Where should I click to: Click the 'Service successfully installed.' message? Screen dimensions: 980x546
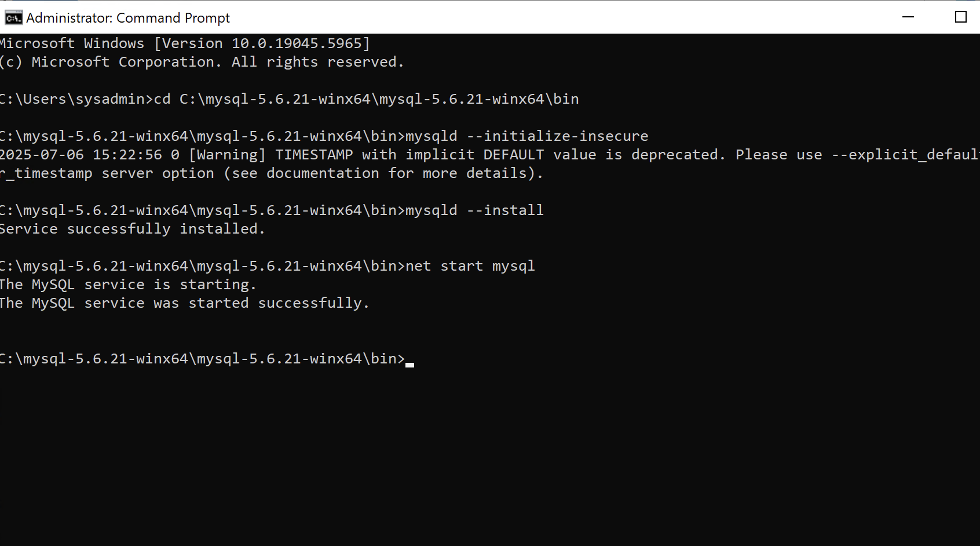point(132,229)
